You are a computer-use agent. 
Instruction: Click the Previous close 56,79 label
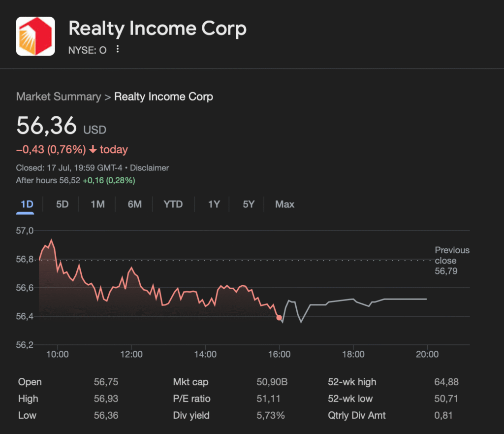pyautogui.click(x=452, y=261)
